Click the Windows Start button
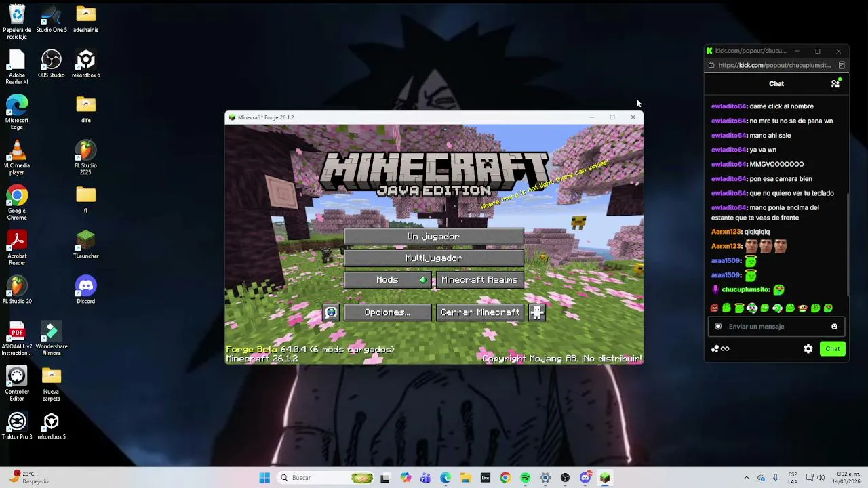Screen dimensions: 868x488 coord(264,478)
